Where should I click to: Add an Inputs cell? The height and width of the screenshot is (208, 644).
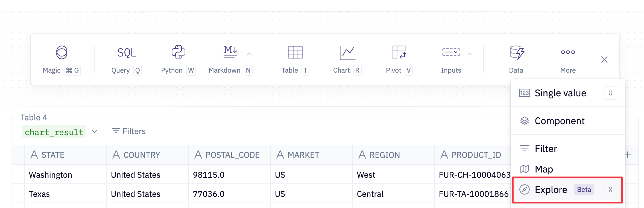click(451, 59)
